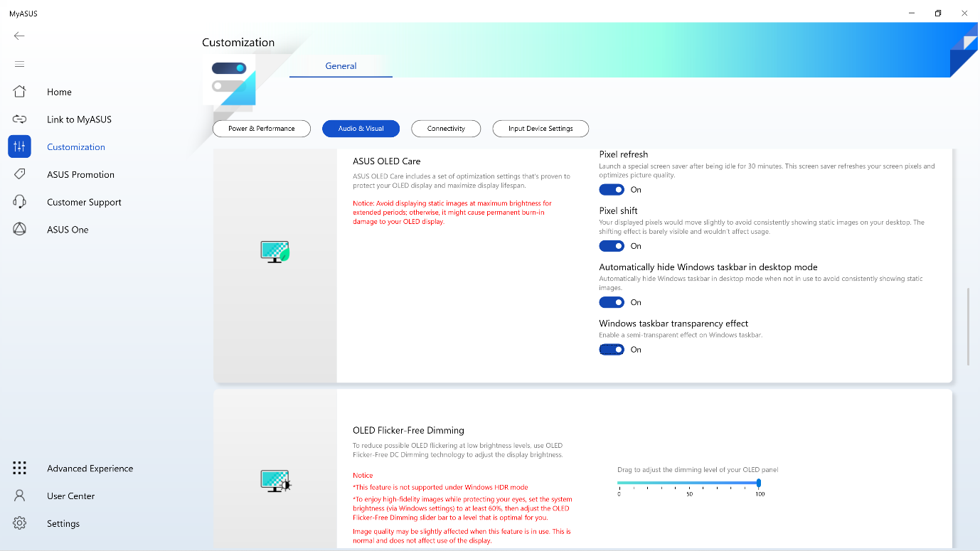Open Advanced Experience page
980x551 pixels.
pos(90,469)
